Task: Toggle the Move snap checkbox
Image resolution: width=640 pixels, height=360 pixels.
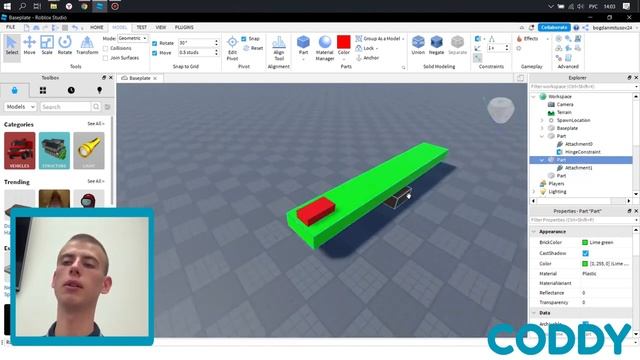Action: (x=155, y=53)
